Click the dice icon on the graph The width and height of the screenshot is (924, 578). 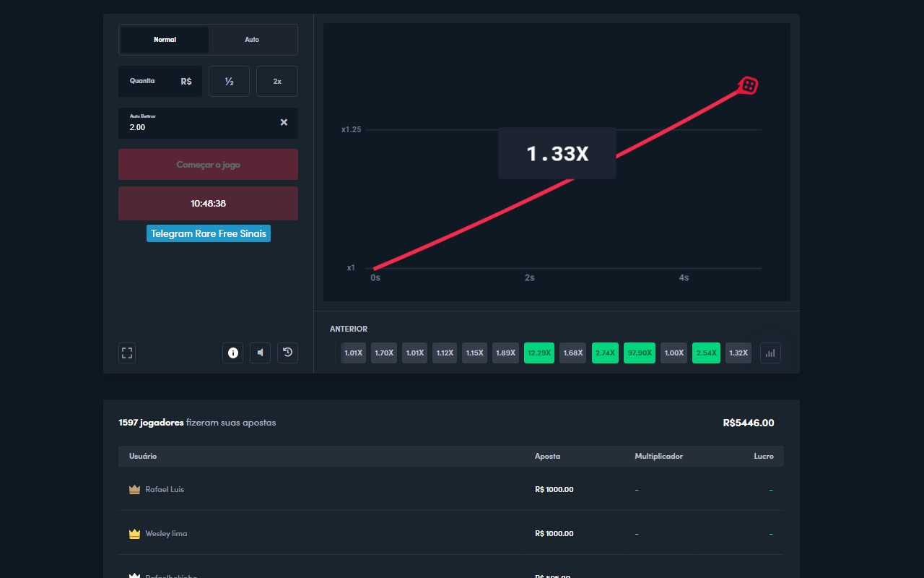pos(749,86)
